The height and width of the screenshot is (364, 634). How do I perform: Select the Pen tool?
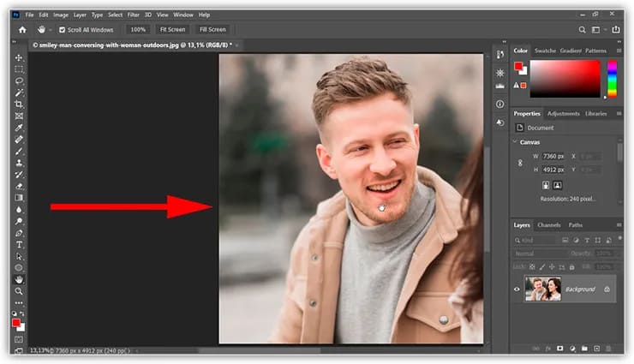click(19, 233)
